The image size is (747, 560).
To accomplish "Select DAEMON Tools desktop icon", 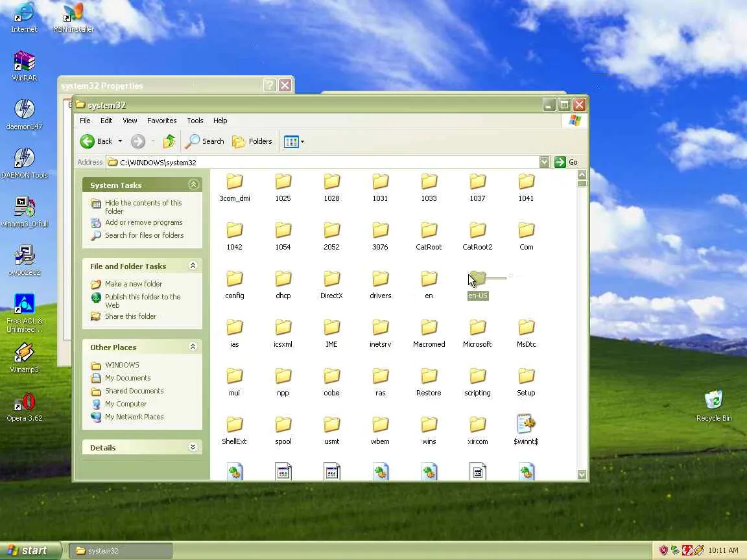I will point(24,163).
